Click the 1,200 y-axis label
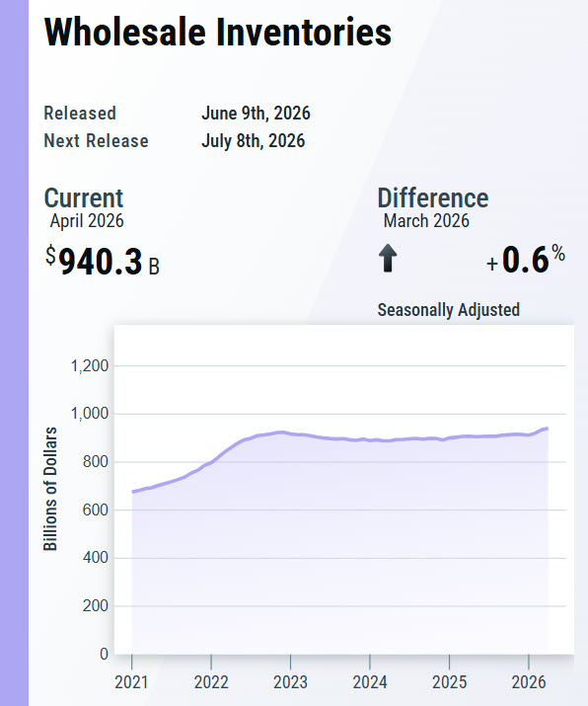This screenshot has width=588, height=706. tap(90, 366)
